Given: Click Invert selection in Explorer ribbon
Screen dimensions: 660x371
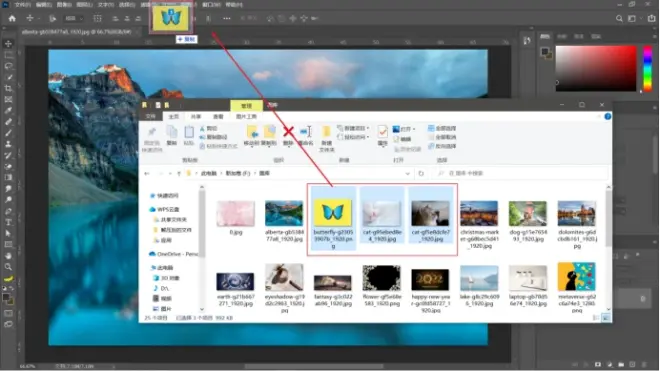Looking at the screenshot, I should coord(442,146).
